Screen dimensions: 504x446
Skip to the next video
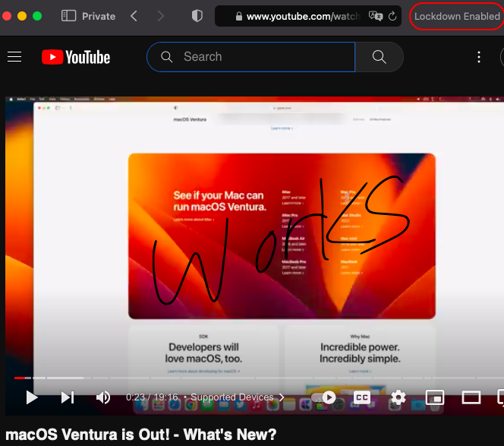68,397
